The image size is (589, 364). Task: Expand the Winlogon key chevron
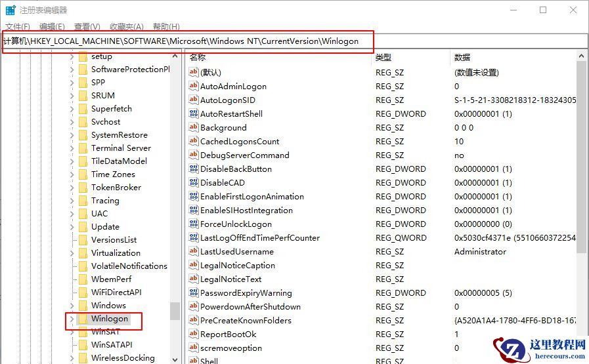(72, 319)
